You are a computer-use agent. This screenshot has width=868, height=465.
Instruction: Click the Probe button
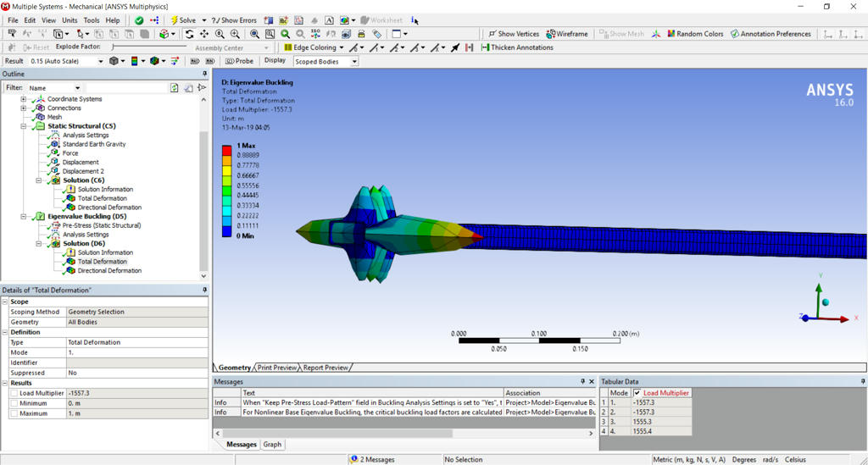239,61
